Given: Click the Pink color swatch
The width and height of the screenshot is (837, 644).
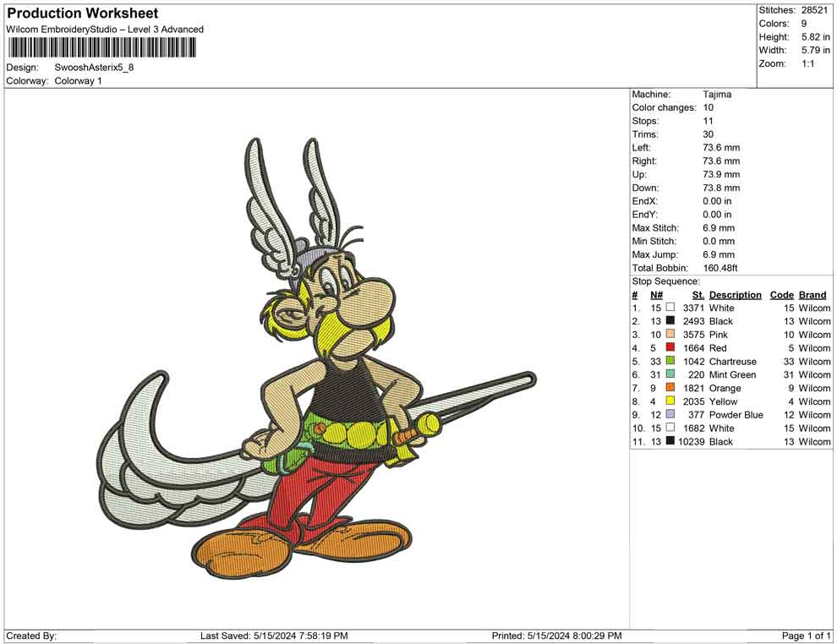Looking at the screenshot, I should (x=670, y=334).
